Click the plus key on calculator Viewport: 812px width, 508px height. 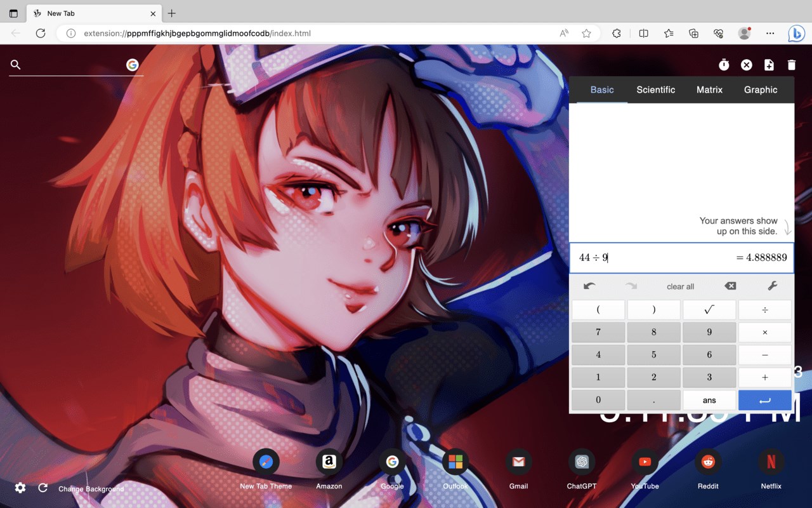tap(765, 377)
